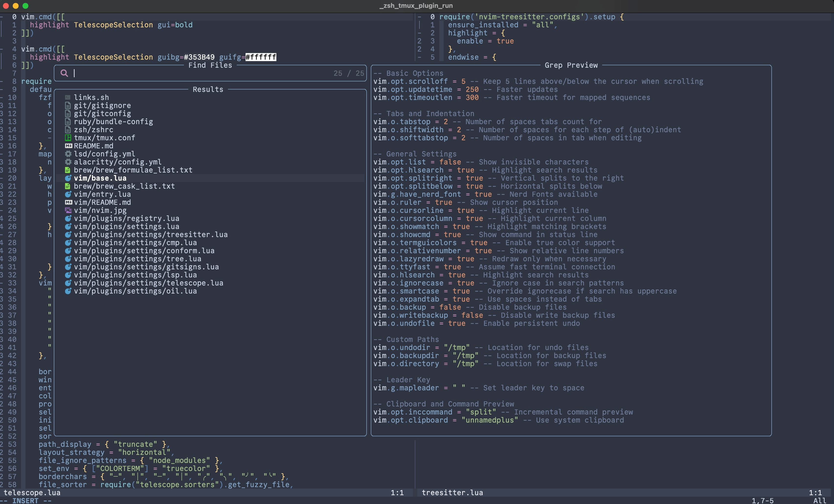
Task: Click fold marker on treesitter.lua line 0
Action: (420, 17)
